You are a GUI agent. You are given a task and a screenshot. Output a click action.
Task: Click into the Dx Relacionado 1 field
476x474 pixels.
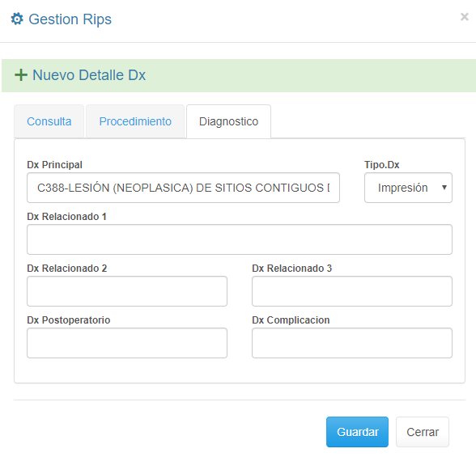pos(240,239)
